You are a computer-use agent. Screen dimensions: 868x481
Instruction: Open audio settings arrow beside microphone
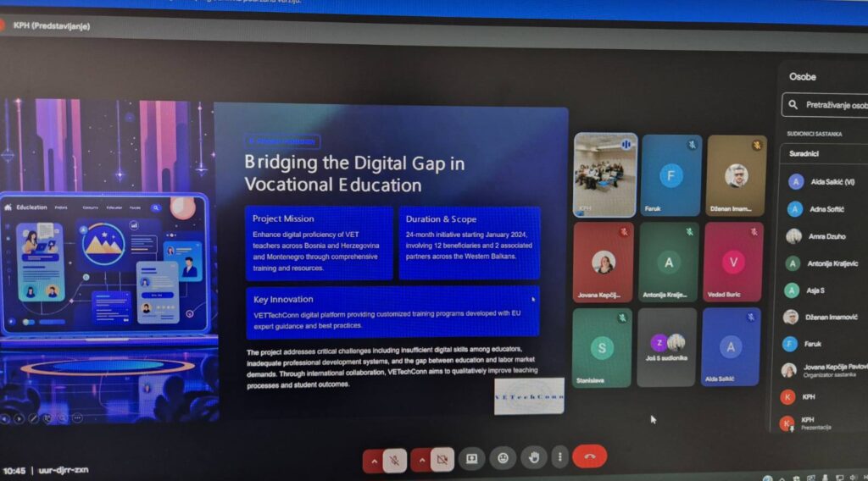pyautogui.click(x=373, y=459)
